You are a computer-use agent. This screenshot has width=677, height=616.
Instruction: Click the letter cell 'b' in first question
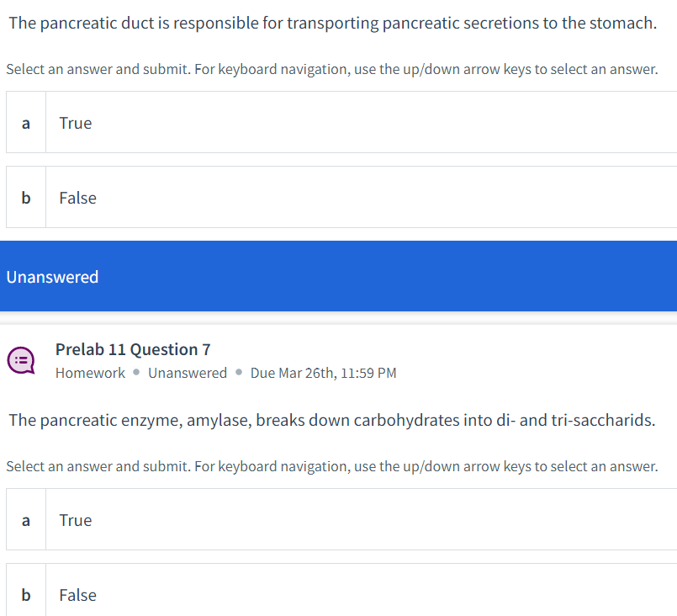(25, 197)
